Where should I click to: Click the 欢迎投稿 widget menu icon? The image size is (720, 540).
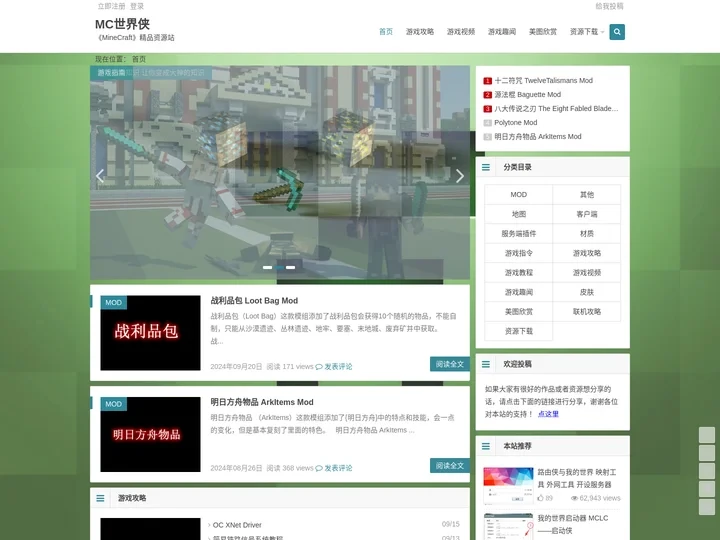(x=486, y=364)
